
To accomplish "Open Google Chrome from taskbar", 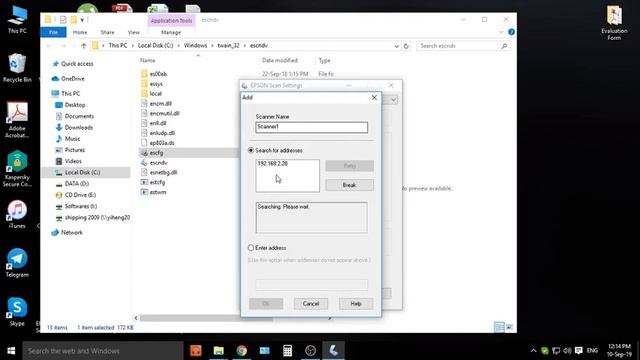I will pyautogui.click(x=242, y=351).
